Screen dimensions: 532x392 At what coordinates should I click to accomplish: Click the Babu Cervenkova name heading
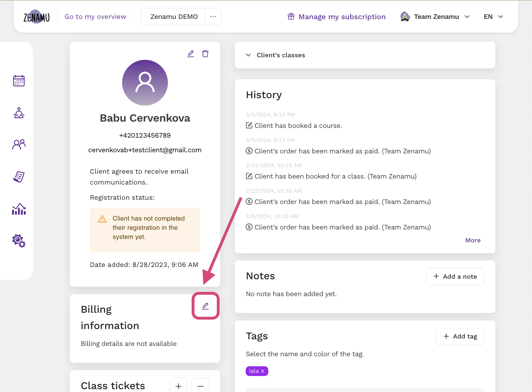pos(145,118)
